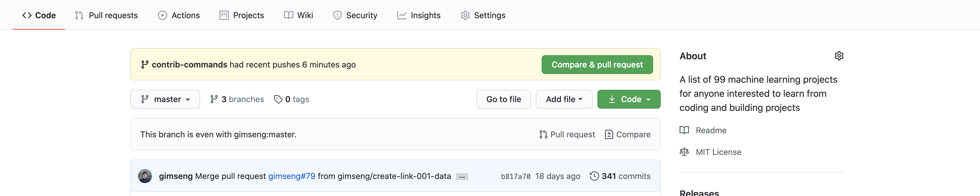Click the branches fork icon

coord(214,99)
